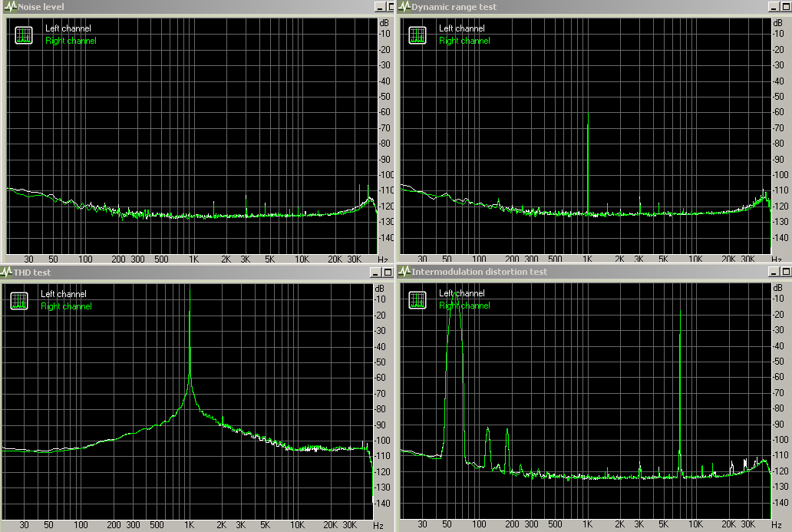Select Right channel legend in Dynamic range test
The image size is (792, 532).
click(x=464, y=41)
